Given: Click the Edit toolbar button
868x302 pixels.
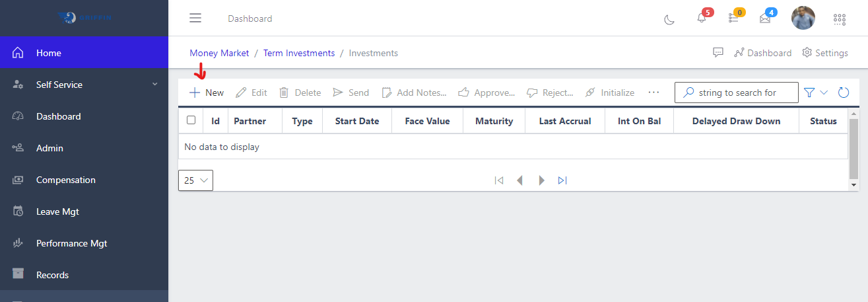Looking at the screenshot, I should click(251, 93).
